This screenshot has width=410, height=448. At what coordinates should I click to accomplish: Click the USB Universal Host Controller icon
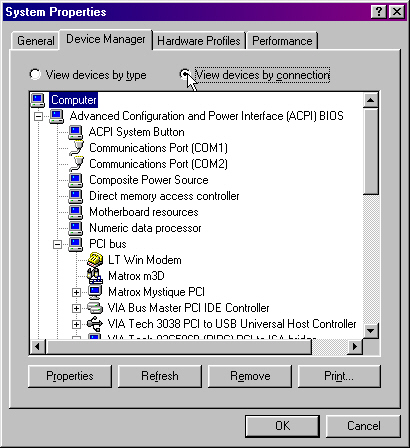(95, 323)
